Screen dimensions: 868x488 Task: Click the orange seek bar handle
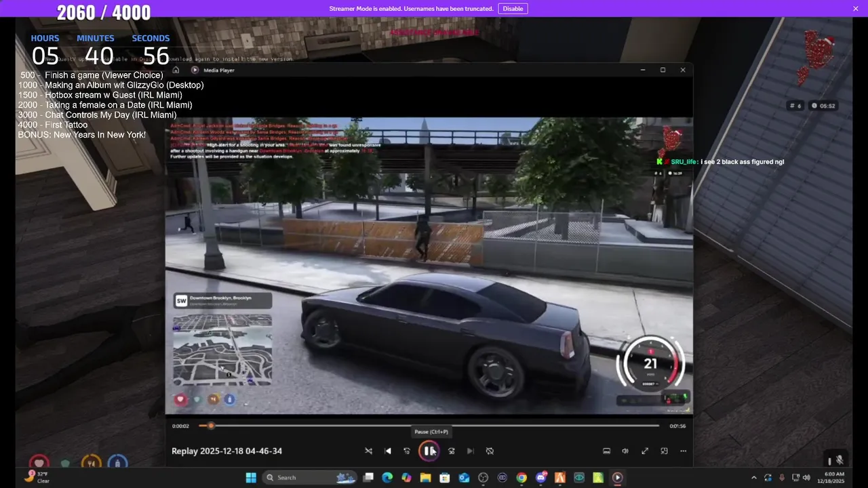coord(211,426)
